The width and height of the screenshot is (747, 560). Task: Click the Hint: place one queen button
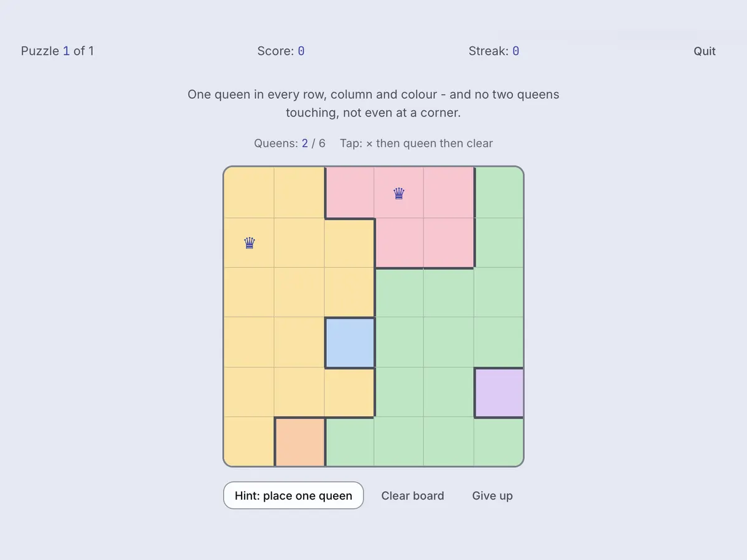293,495
